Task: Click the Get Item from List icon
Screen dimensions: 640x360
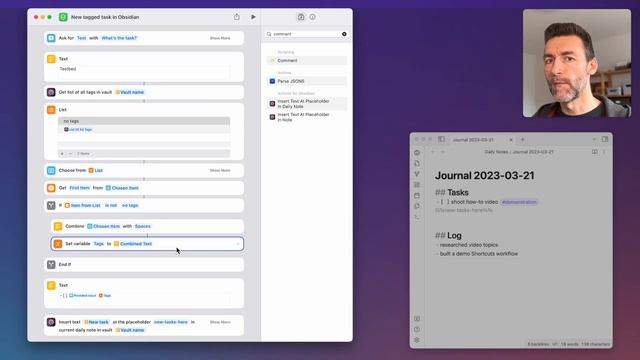Action: [x=51, y=188]
